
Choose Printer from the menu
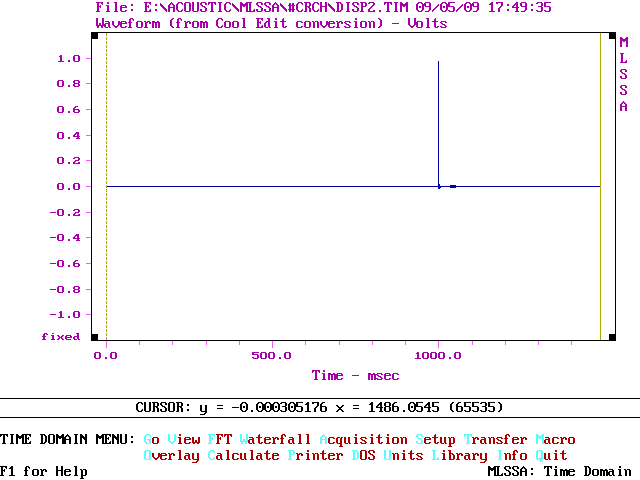point(315,456)
